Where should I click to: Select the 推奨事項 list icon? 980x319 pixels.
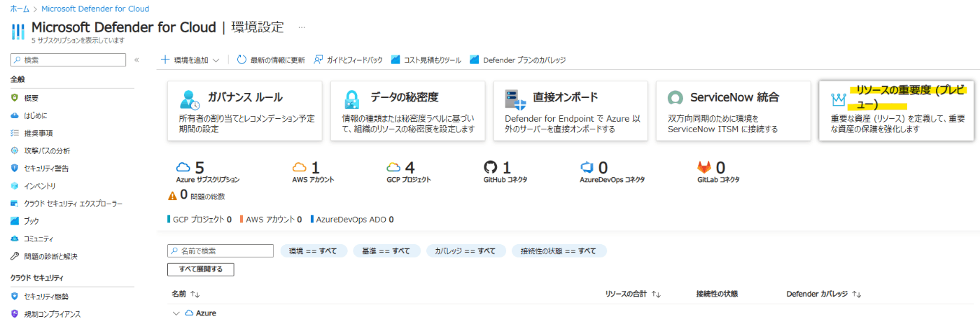15,132
